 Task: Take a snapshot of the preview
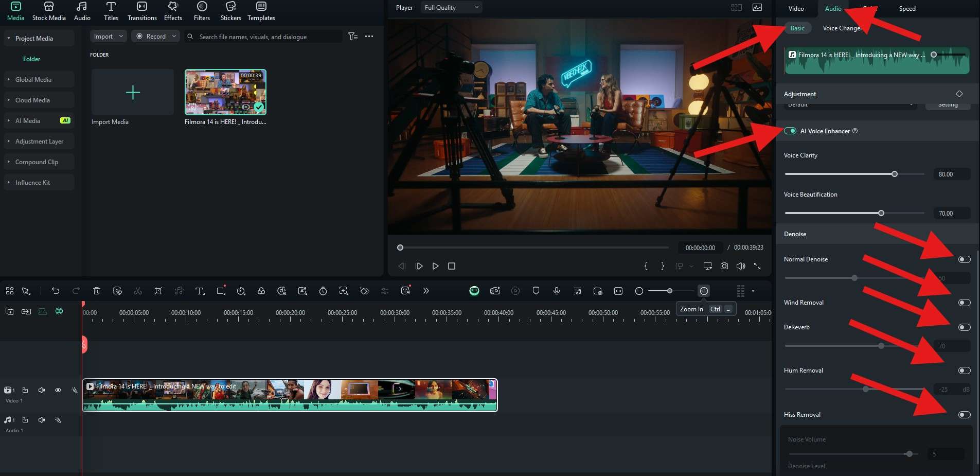(x=724, y=266)
